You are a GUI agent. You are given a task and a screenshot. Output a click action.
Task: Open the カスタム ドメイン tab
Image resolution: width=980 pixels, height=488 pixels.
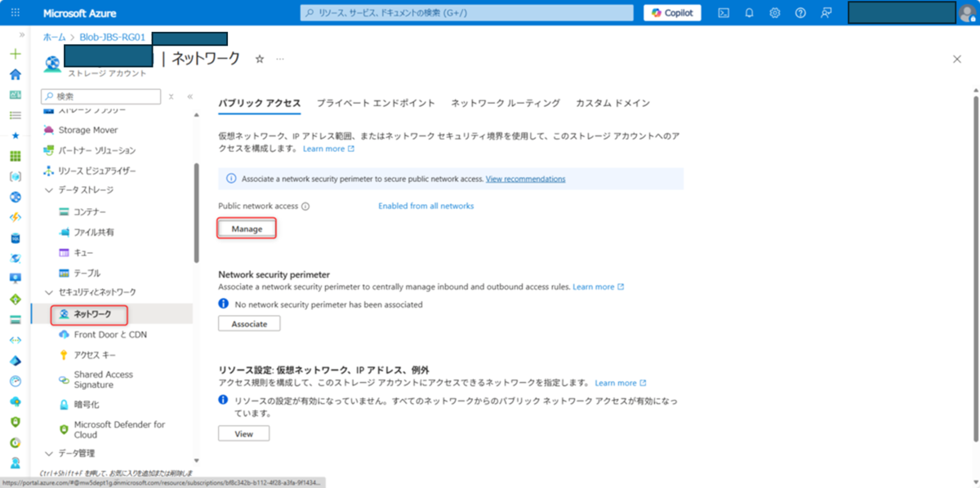click(612, 104)
